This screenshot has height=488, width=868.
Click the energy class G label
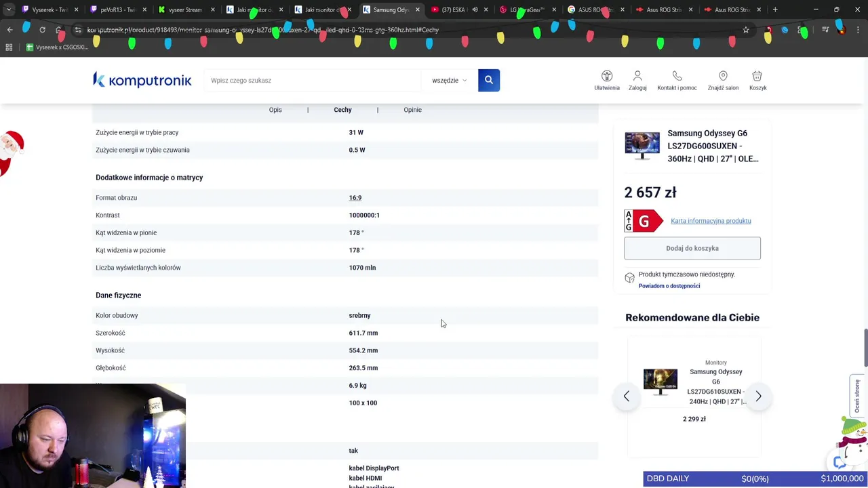click(x=644, y=221)
